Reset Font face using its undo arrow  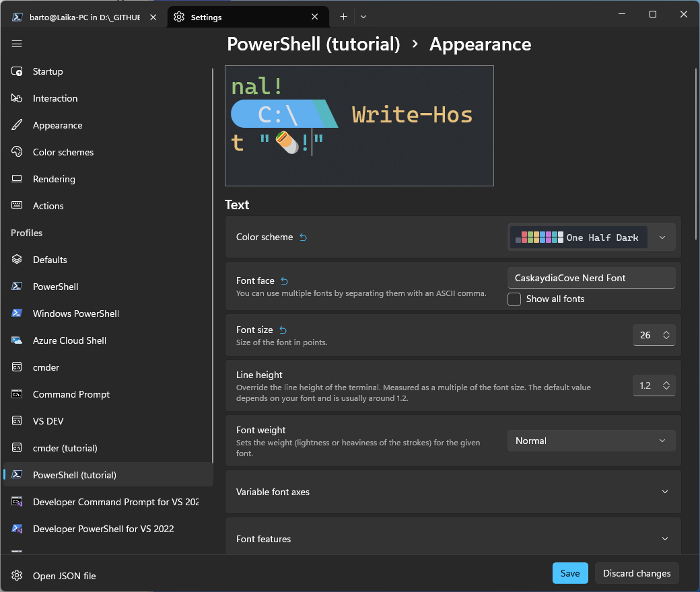[x=284, y=281]
